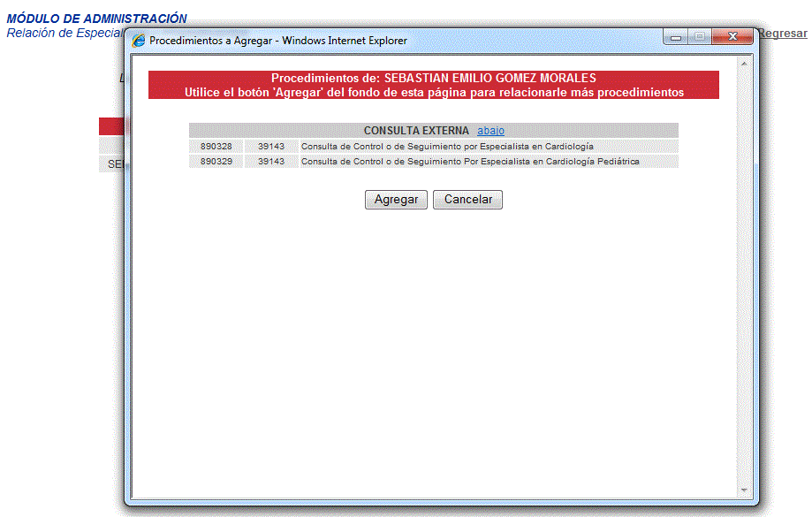Viewport: 812px width, 517px height.
Task: Follow the 'abajo' link beside CONSULTA EXTERNA
Action: [490, 131]
